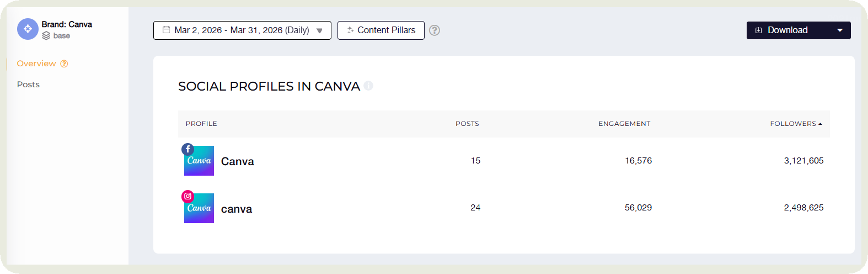
Task: Click the sparkle icon on Content Pillars
Action: click(350, 30)
